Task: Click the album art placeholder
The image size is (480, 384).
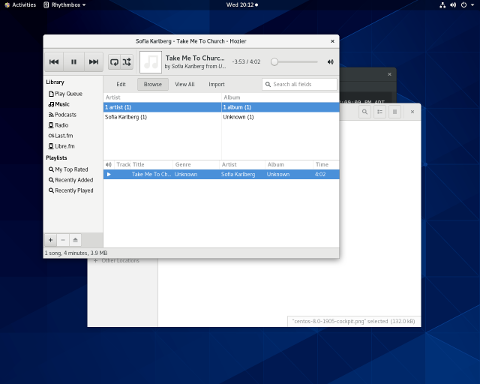Action: point(150,62)
